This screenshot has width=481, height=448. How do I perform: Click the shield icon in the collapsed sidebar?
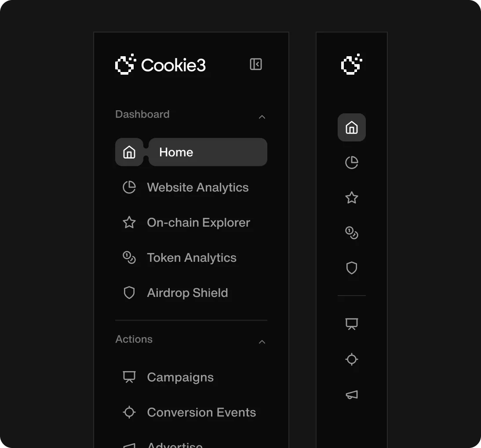351,268
